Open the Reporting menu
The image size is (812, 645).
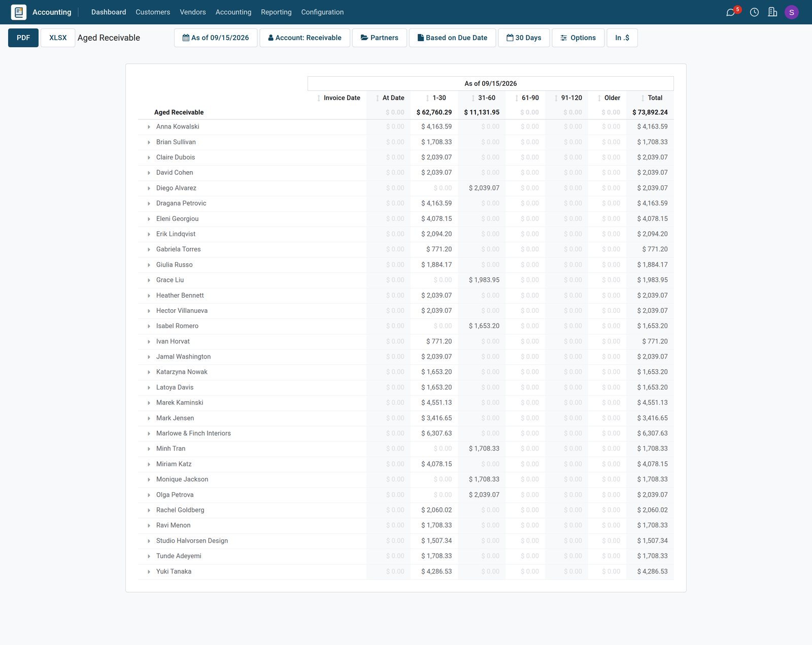click(276, 12)
